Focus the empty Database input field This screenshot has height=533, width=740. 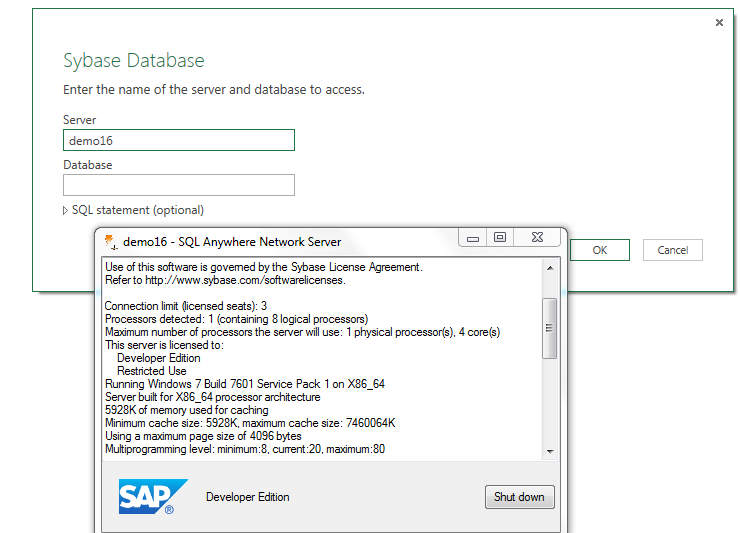pos(179,185)
